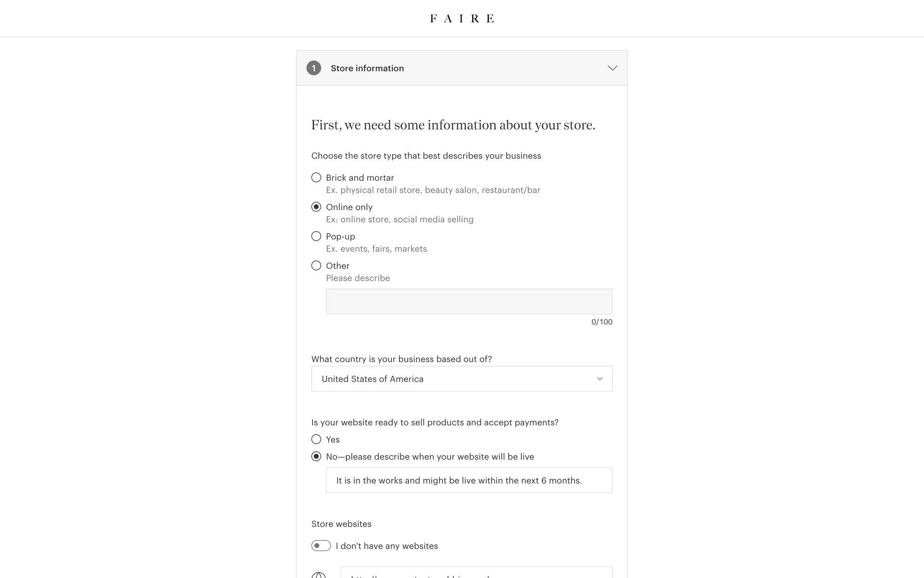The height and width of the screenshot is (578, 924).
Task: Click the Please describe text box
Action: 469,302
